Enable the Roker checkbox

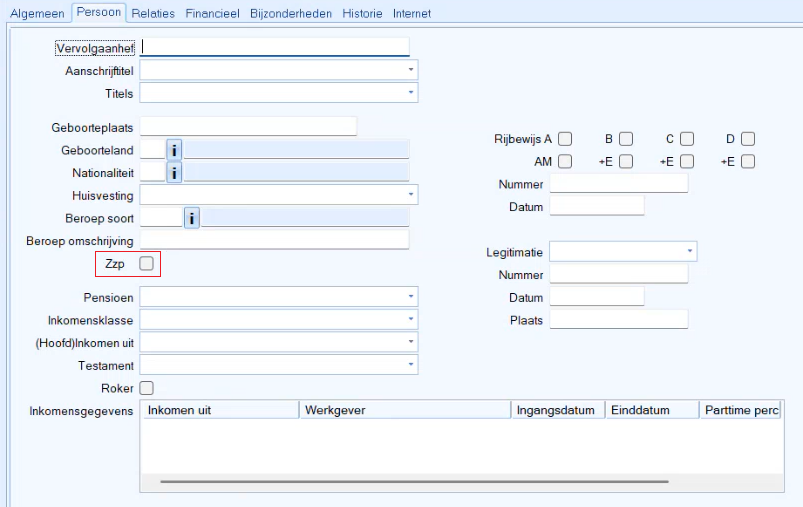click(x=146, y=388)
